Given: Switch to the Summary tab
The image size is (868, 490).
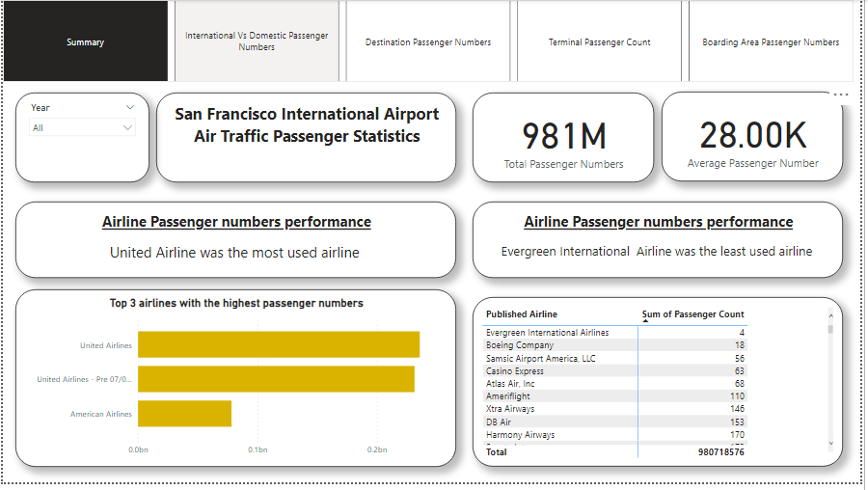Looking at the screenshot, I should [86, 42].
